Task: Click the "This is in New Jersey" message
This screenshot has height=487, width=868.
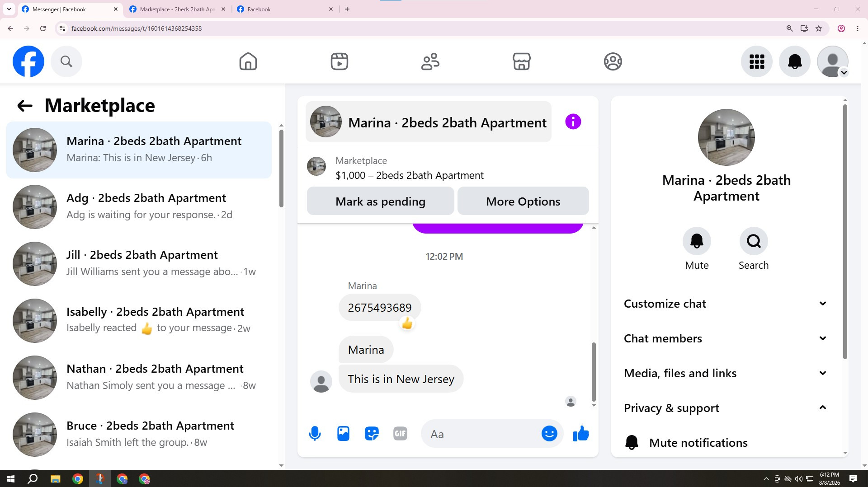Action: pyautogui.click(x=401, y=379)
